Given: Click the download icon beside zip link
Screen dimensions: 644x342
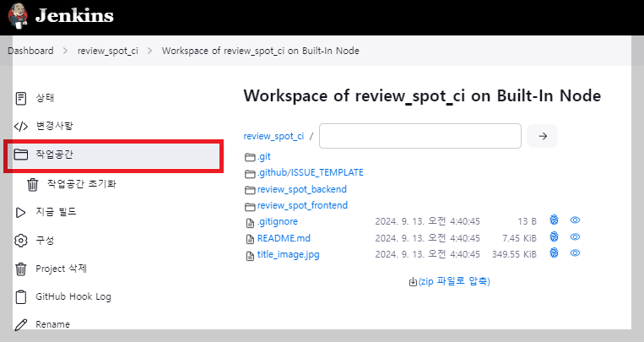Looking at the screenshot, I should [x=413, y=282].
